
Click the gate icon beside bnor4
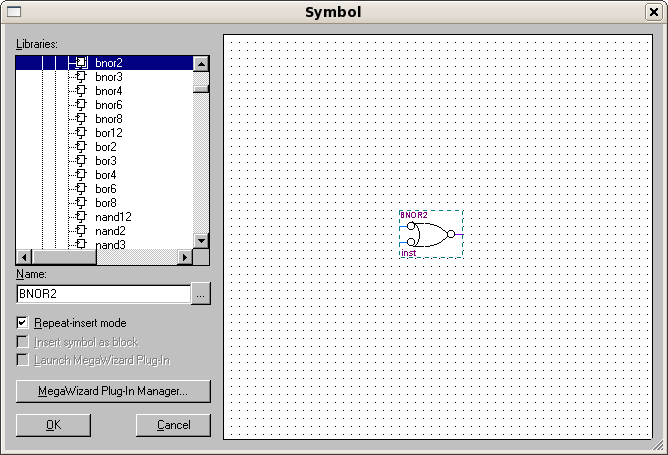81,91
